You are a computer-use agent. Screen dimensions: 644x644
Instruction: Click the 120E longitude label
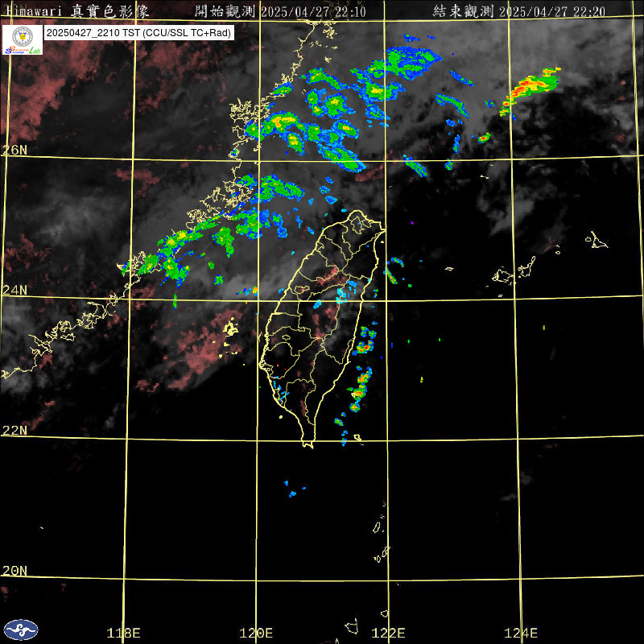[x=256, y=633]
